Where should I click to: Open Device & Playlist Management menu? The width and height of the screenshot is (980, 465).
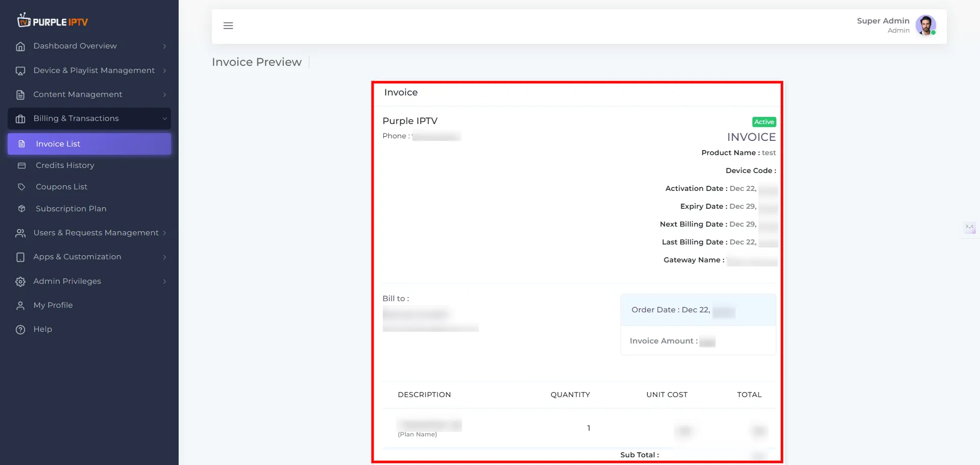(x=89, y=70)
